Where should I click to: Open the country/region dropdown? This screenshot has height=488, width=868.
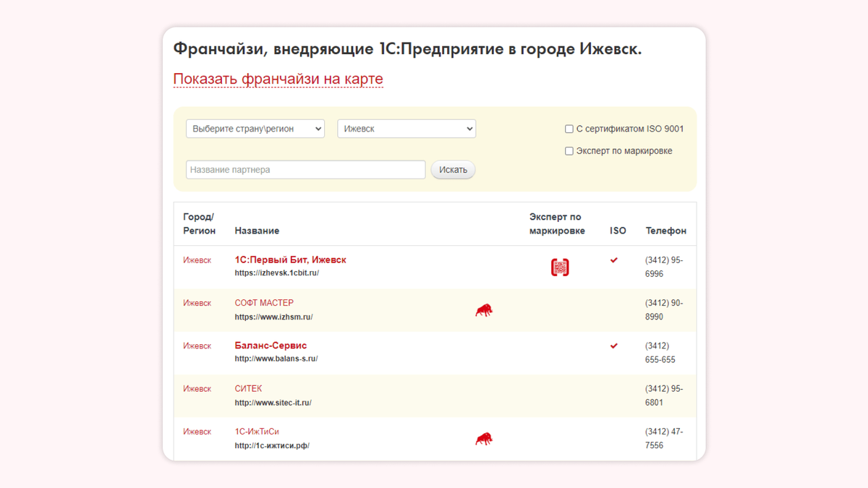(255, 129)
